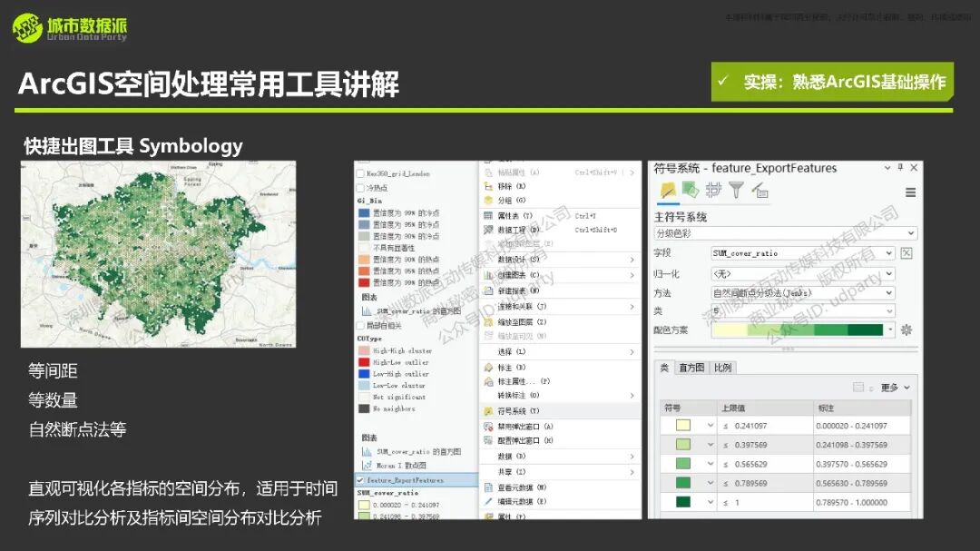
Task: Open the symbol layer drawing grid icon
Action: 713,190
